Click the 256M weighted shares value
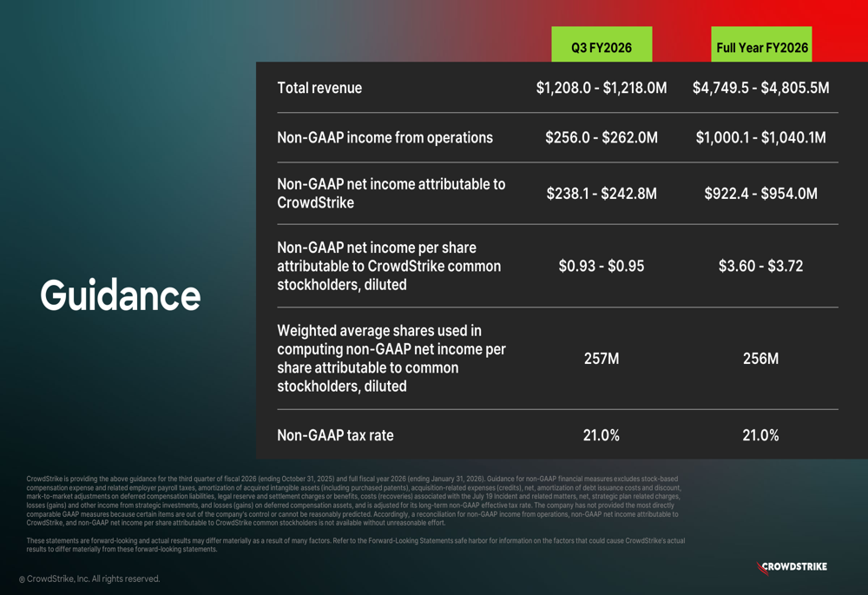The height and width of the screenshot is (595, 868). point(761,358)
